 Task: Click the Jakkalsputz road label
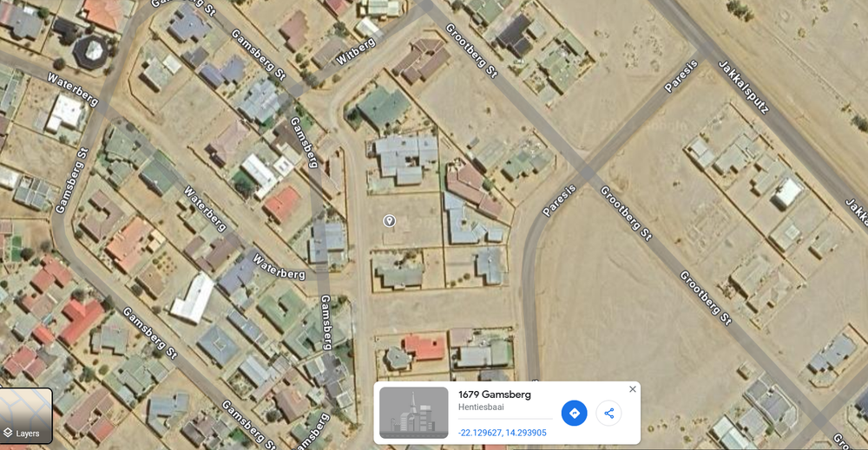744,86
